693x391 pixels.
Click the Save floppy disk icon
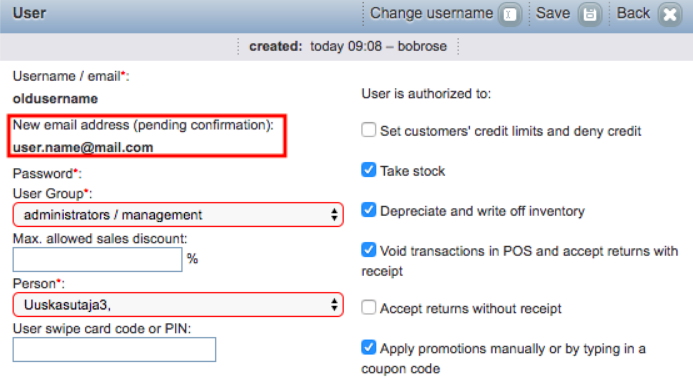pyautogui.click(x=590, y=15)
